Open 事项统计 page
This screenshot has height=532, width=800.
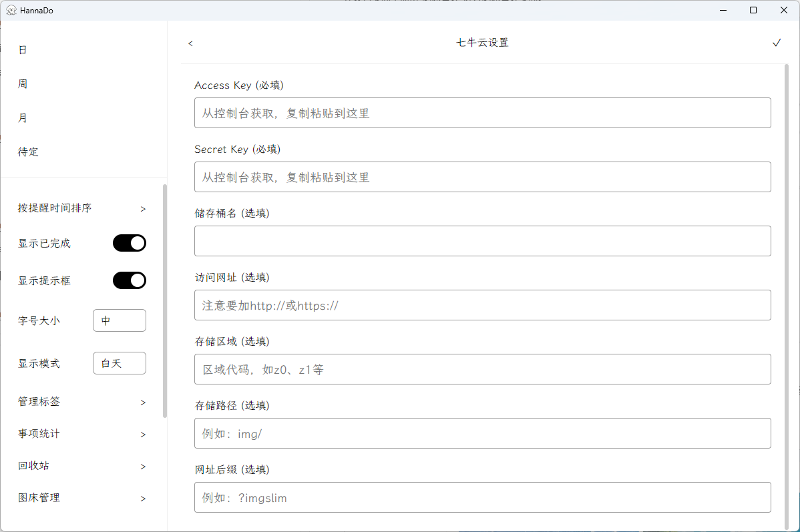[x=81, y=434]
